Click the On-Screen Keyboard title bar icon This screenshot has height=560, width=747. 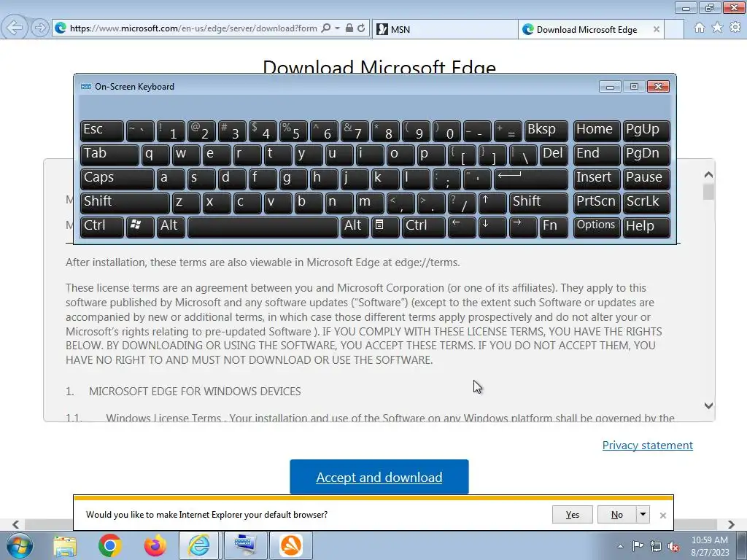pos(86,87)
